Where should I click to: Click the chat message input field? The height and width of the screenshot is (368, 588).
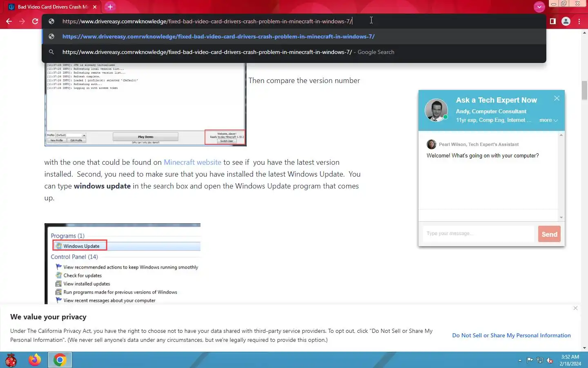(478, 233)
